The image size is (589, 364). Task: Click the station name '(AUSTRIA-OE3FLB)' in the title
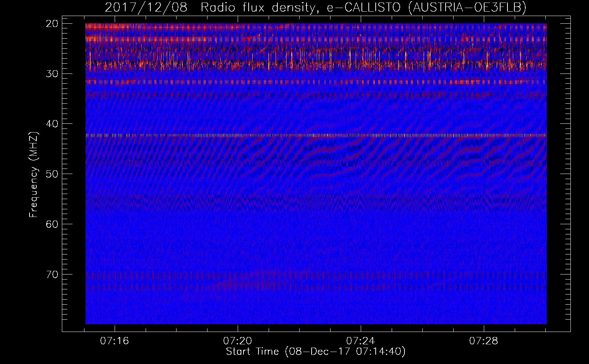pos(467,7)
